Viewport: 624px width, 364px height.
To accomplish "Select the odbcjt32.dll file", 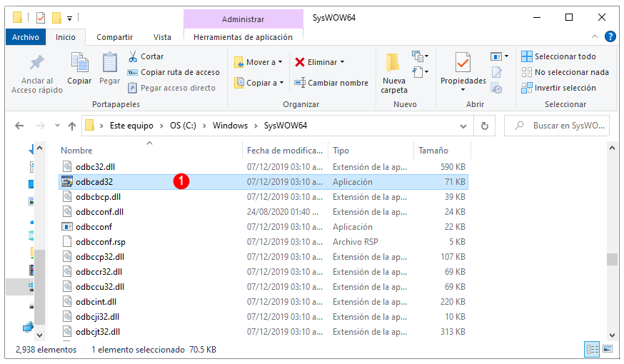I will click(x=263, y=332).
